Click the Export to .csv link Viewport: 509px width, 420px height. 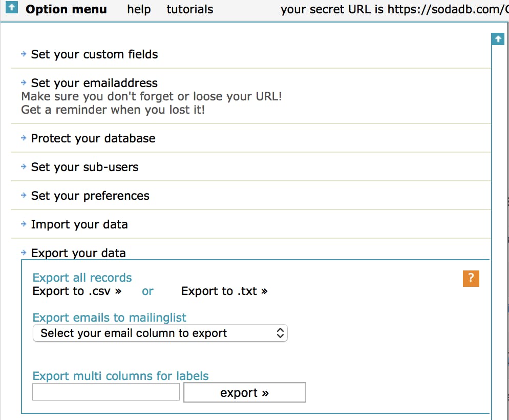[77, 291]
